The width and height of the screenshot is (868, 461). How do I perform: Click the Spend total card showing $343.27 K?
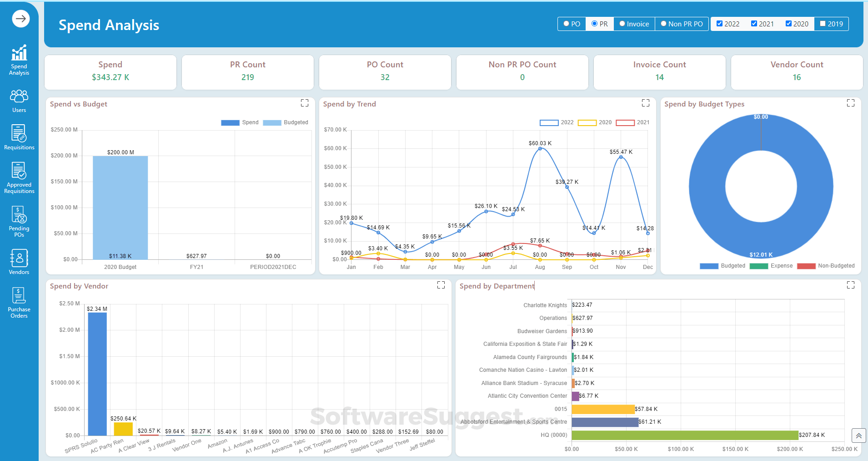tap(110, 72)
